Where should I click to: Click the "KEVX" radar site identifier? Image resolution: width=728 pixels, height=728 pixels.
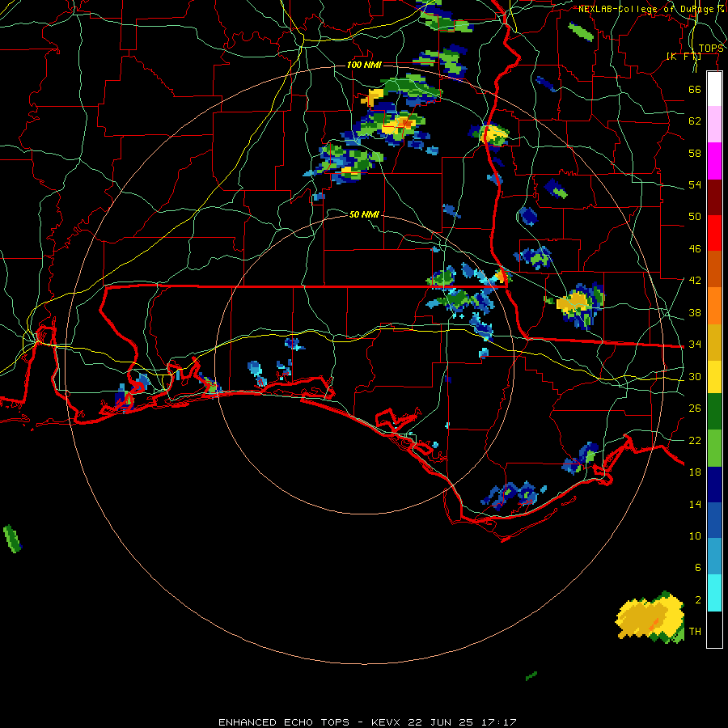point(387,722)
